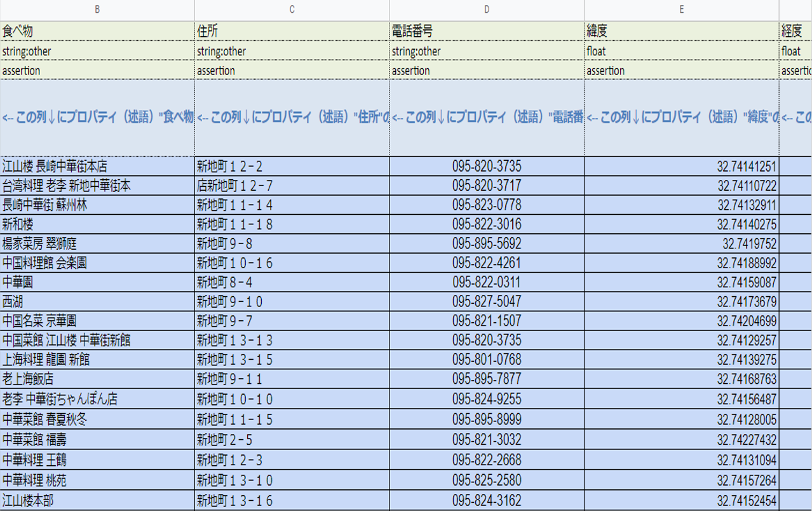812x511 pixels.
Task: Select cell 中国料理館 会楽園
Action: click(97, 262)
